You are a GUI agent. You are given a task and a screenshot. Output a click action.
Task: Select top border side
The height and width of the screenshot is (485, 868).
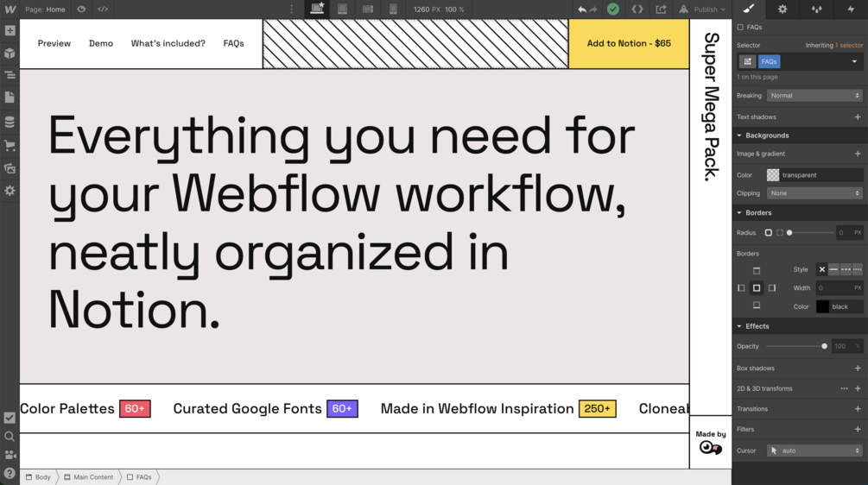(757, 271)
